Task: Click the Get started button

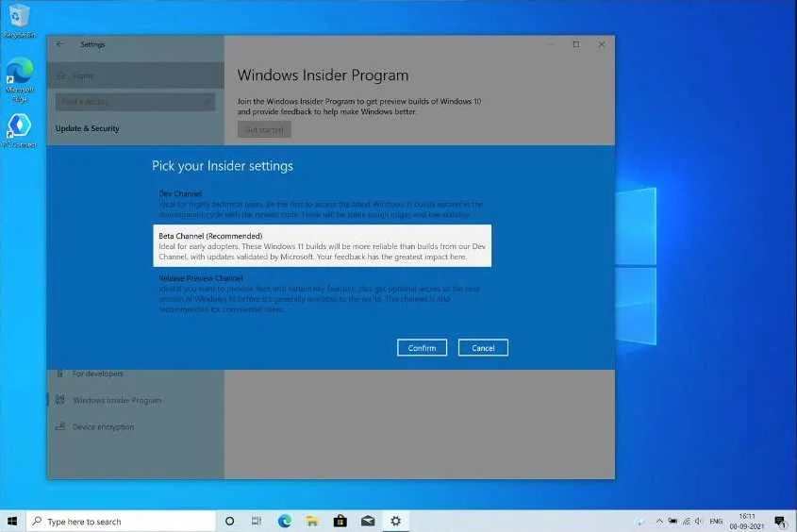Action: point(264,129)
